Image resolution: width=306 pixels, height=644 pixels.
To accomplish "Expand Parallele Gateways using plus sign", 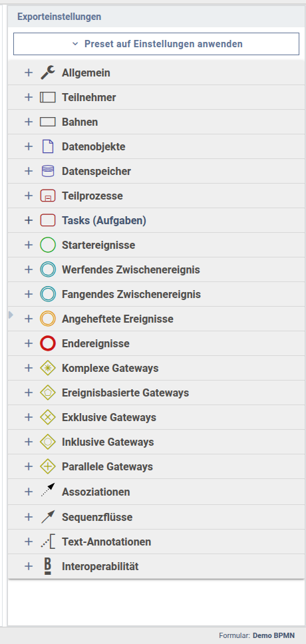I will [x=29, y=466].
